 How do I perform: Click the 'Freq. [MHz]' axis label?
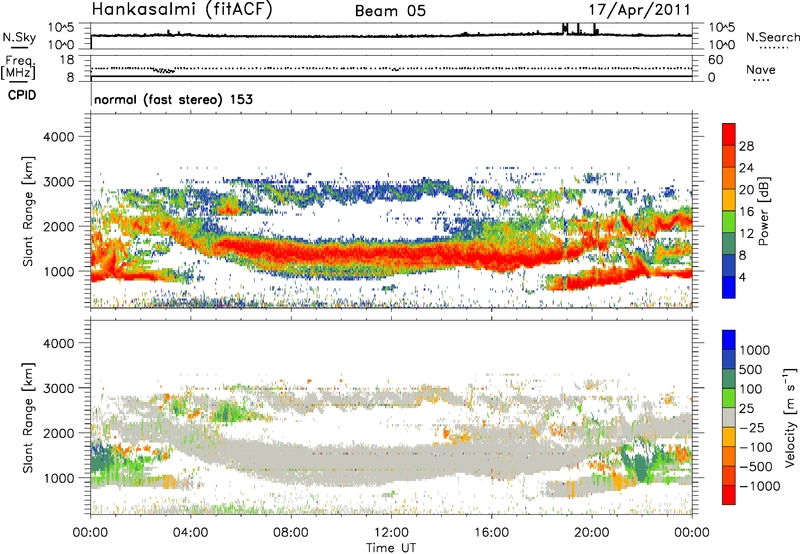click(18, 67)
